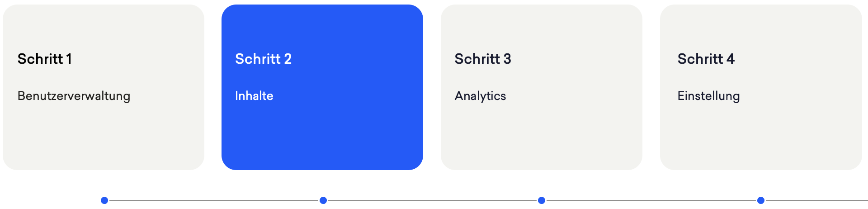Click the "Schritt 3" heading text
The height and width of the screenshot is (209, 868).
[x=483, y=59]
